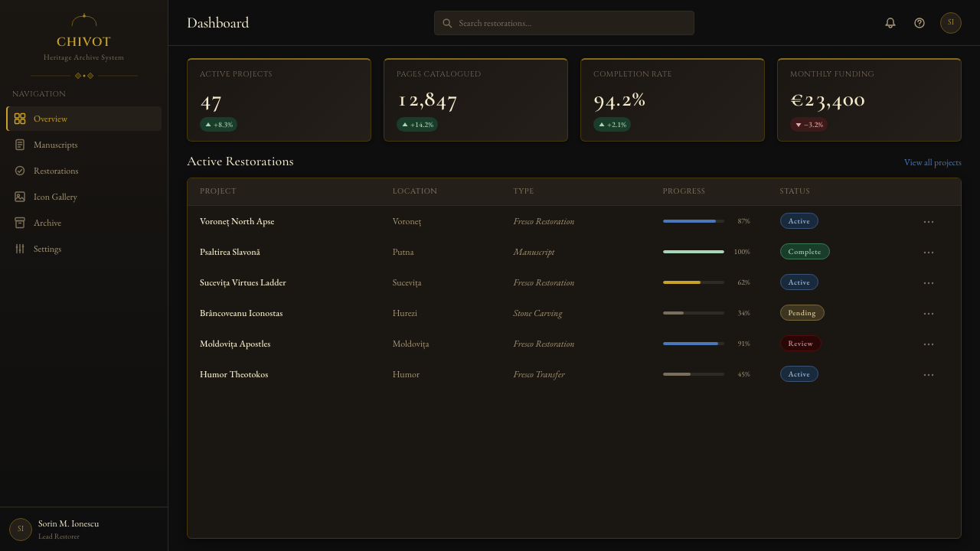
Task: Open the more options for Humor Theotokos
Action: [x=929, y=375]
